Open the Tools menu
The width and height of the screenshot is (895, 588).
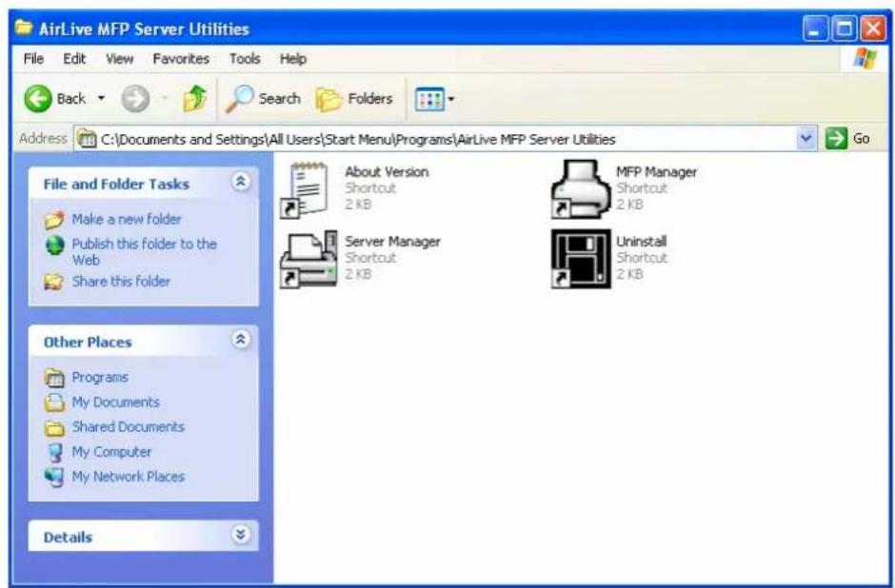245,59
